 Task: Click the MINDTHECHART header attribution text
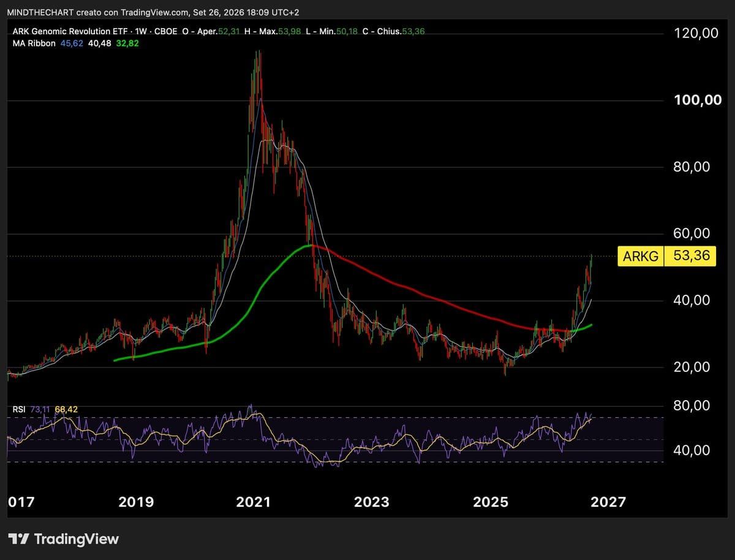pos(154,12)
